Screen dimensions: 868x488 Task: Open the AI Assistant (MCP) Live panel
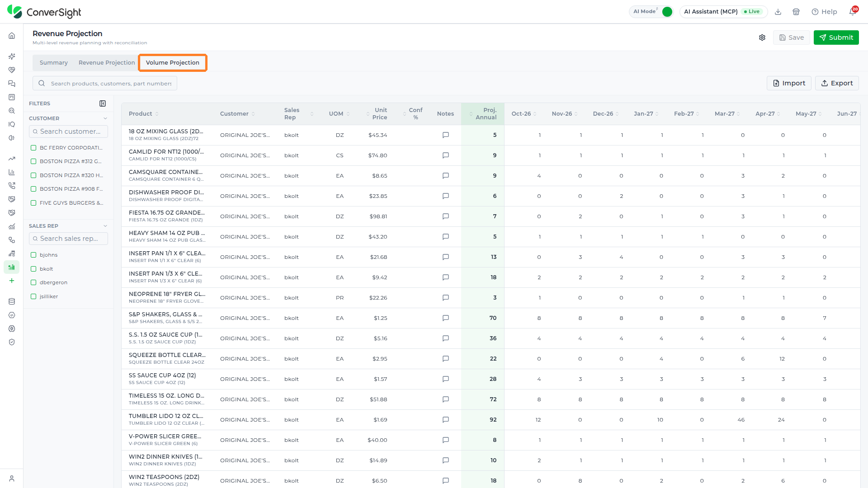pos(723,12)
